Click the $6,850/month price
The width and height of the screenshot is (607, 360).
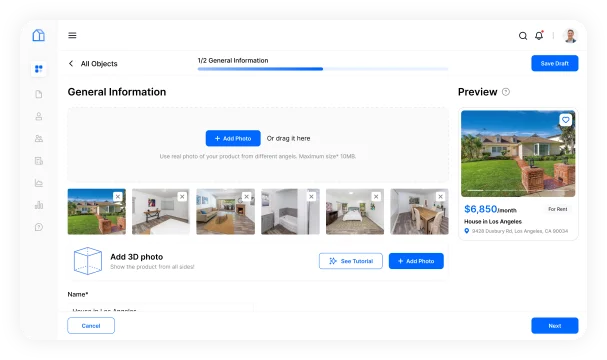[490, 209]
